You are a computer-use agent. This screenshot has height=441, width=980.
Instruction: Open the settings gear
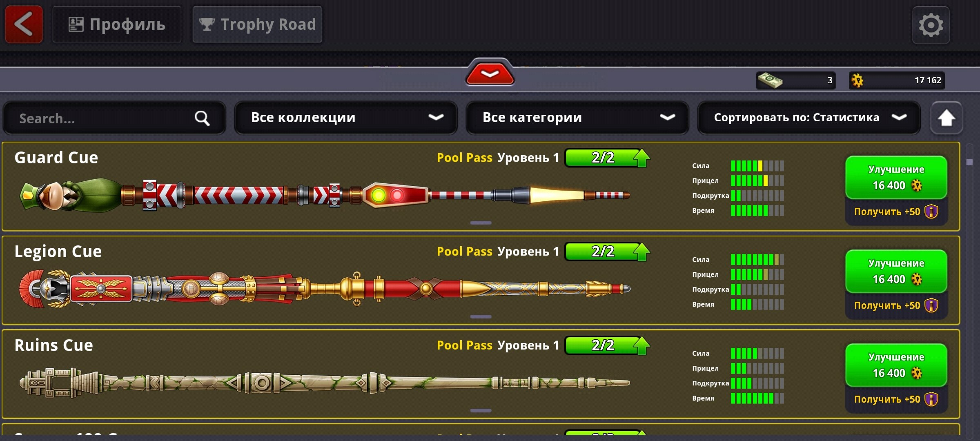(931, 25)
